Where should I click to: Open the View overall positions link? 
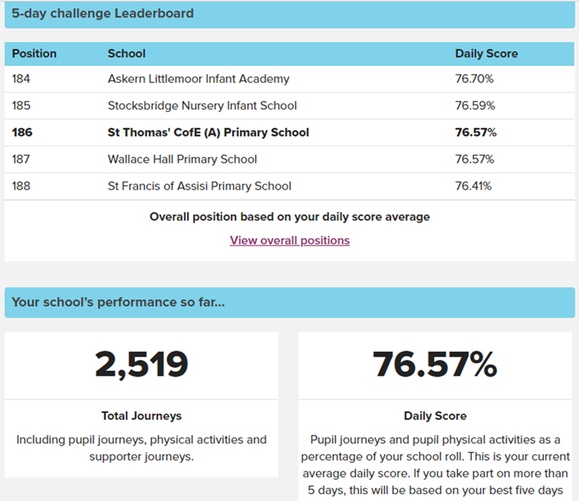290,240
